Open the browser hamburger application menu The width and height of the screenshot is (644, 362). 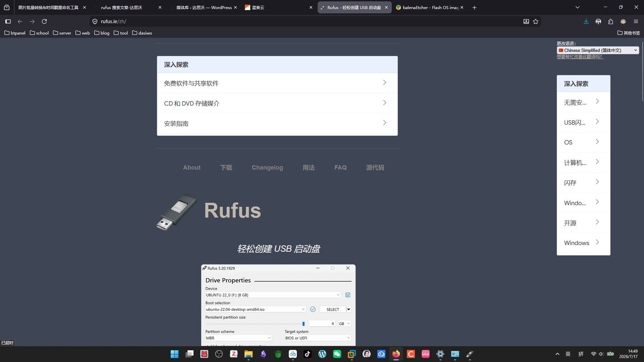click(636, 21)
